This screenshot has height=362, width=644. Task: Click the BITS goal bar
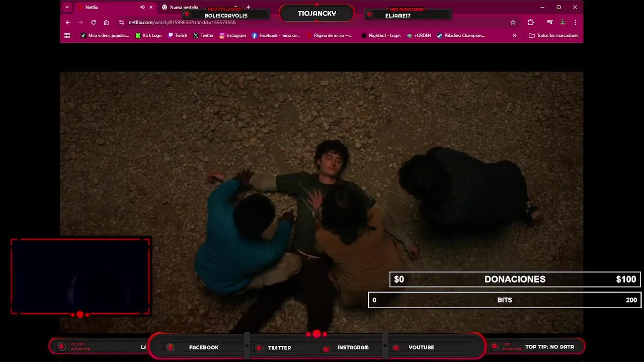point(505,300)
